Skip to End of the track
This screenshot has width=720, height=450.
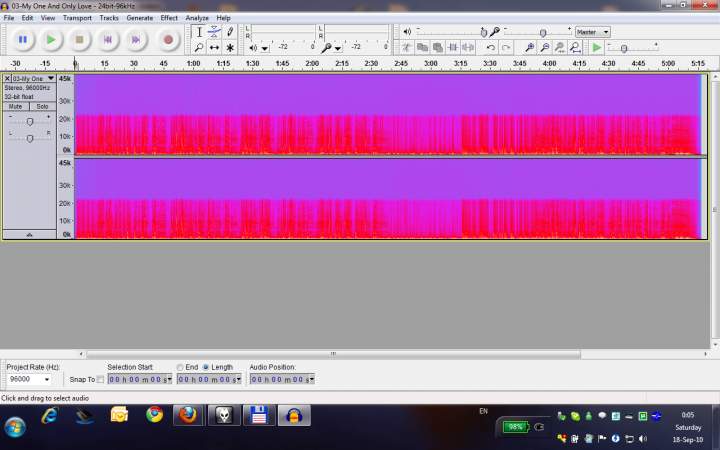tap(136, 39)
